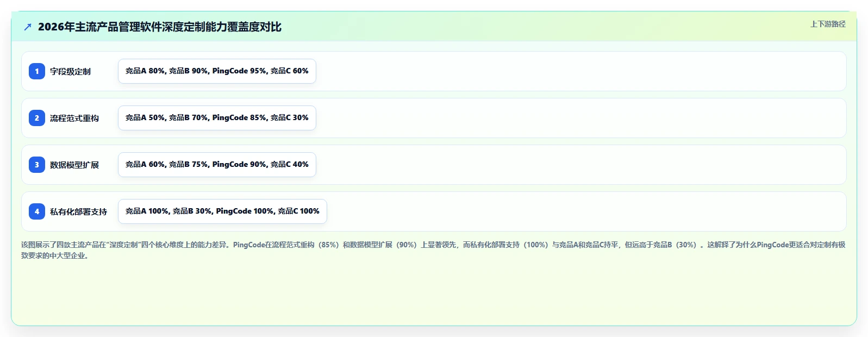
Task: Click the number 3 badge for 数据模型扩展
Action: (x=37, y=165)
